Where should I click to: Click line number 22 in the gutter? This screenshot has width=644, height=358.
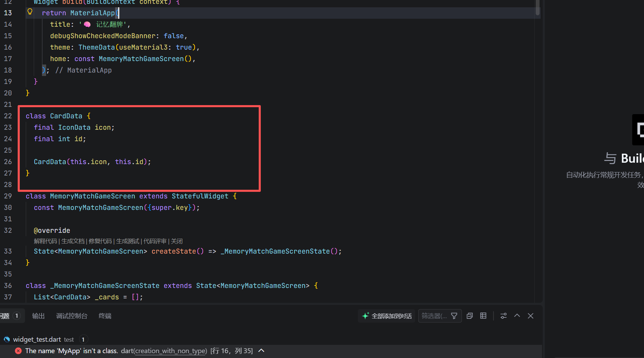tap(8, 116)
